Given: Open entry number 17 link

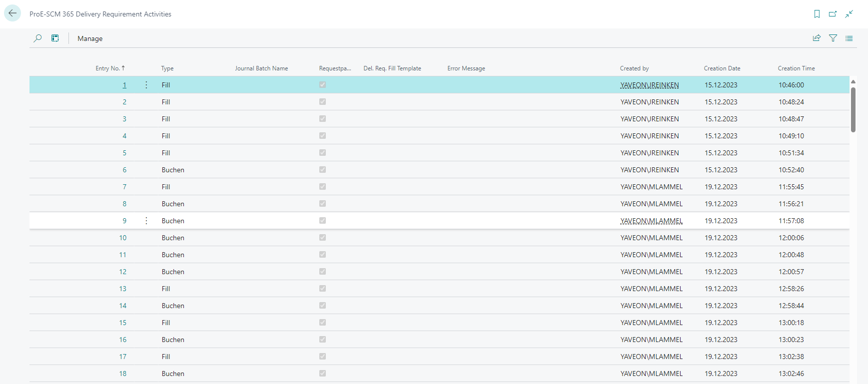Looking at the screenshot, I should click(x=122, y=357).
